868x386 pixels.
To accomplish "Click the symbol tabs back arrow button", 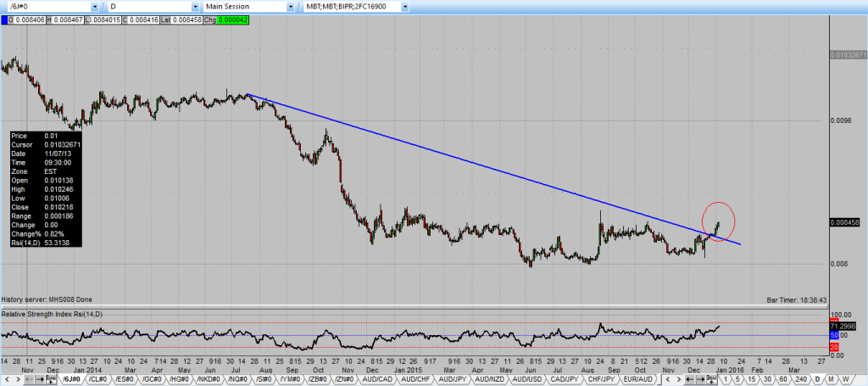I will 29,379.
